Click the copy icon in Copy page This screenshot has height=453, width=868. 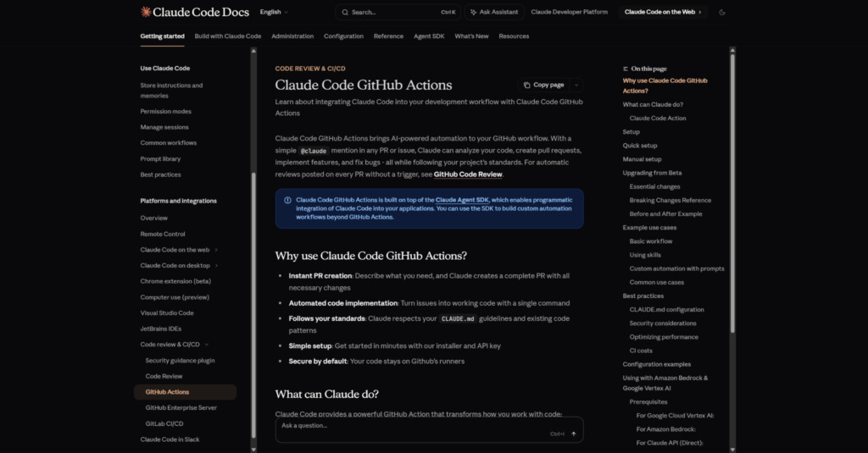click(527, 86)
